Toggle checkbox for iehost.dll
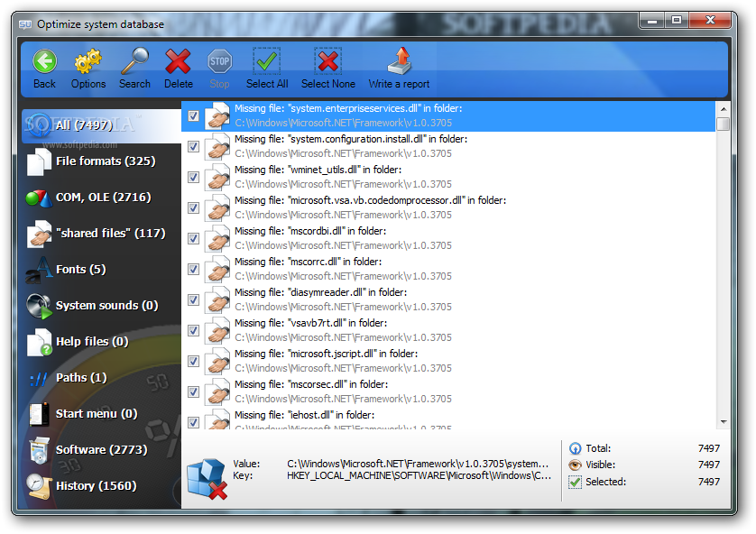The image size is (756, 534). pyautogui.click(x=193, y=423)
